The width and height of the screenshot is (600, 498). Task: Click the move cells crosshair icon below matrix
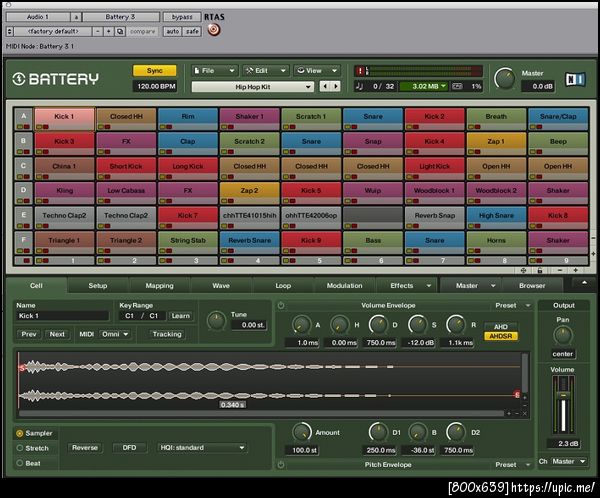click(523, 270)
